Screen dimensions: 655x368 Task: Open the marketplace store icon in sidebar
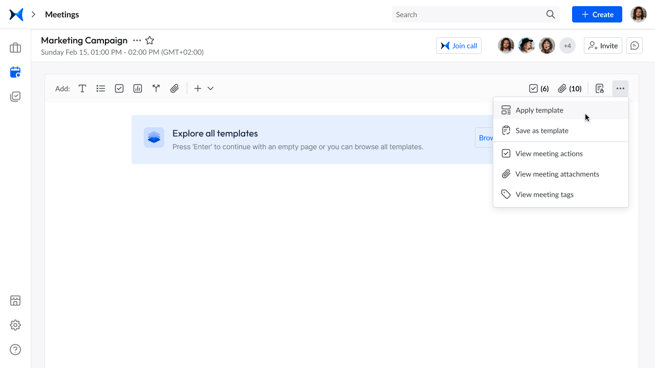(x=15, y=300)
